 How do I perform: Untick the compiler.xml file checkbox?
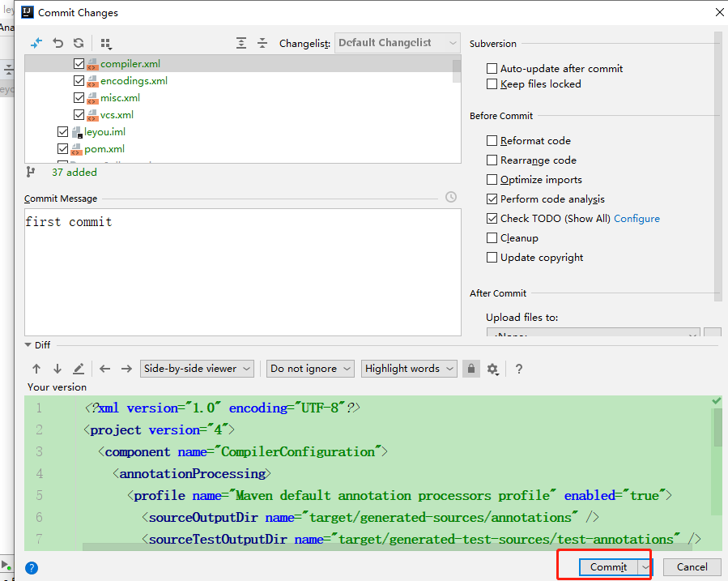(x=79, y=64)
